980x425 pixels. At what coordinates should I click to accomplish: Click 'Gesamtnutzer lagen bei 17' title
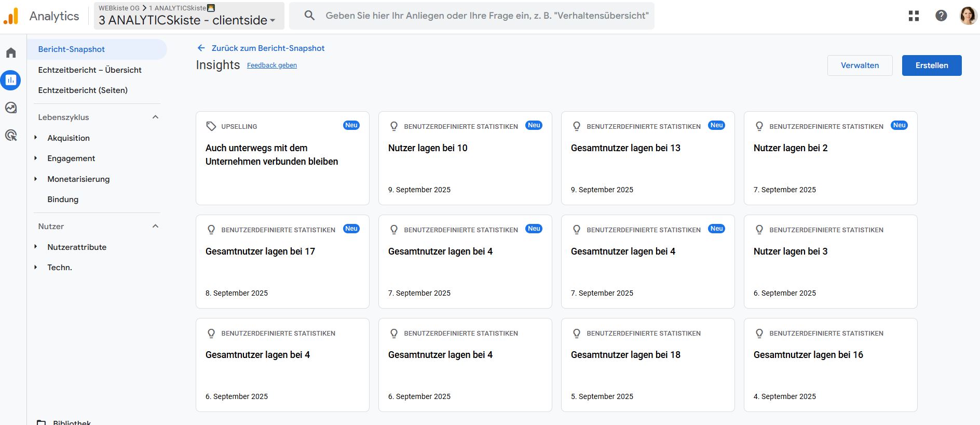click(260, 251)
